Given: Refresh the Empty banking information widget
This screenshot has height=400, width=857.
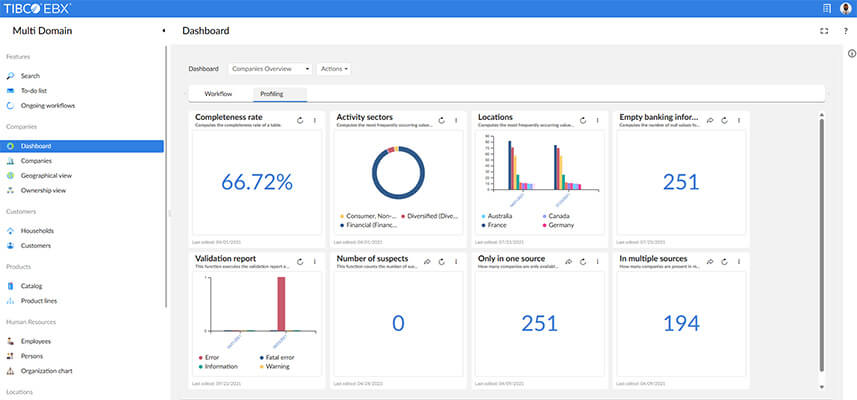Looking at the screenshot, I should click(724, 120).
